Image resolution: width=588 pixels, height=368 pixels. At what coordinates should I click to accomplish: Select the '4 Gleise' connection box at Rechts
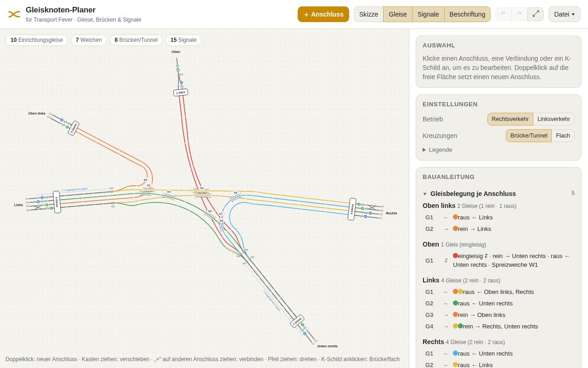[352, 209]
